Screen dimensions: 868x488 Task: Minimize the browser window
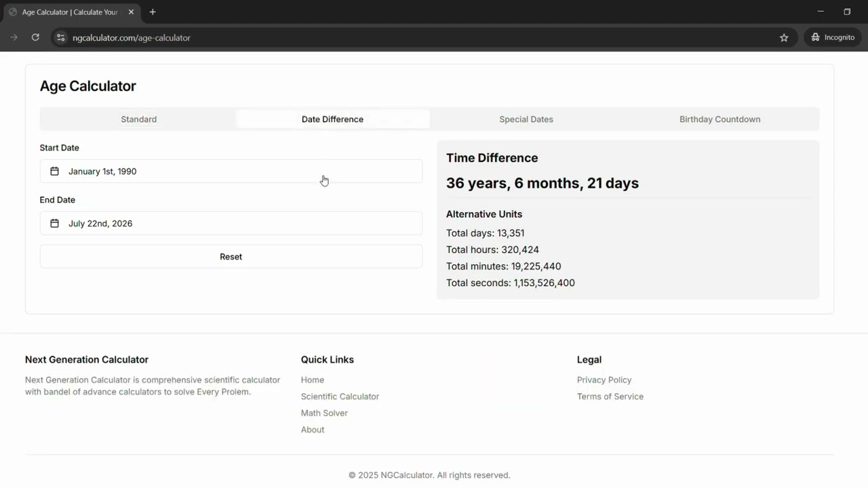[821, 12]
